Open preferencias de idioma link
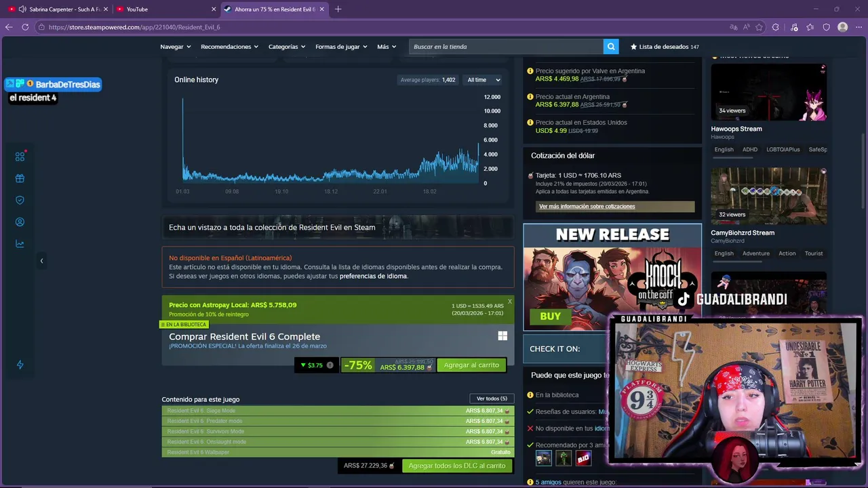 click(x=373, y=277)
